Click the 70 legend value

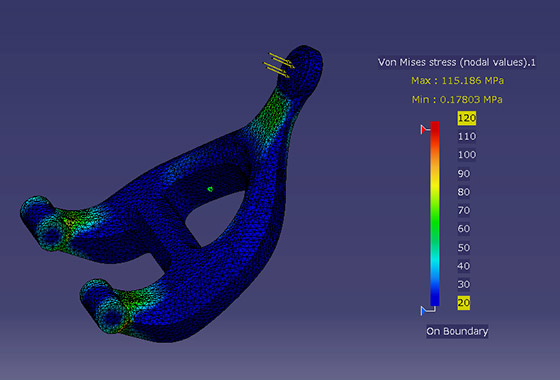click(x=464, y=210)
